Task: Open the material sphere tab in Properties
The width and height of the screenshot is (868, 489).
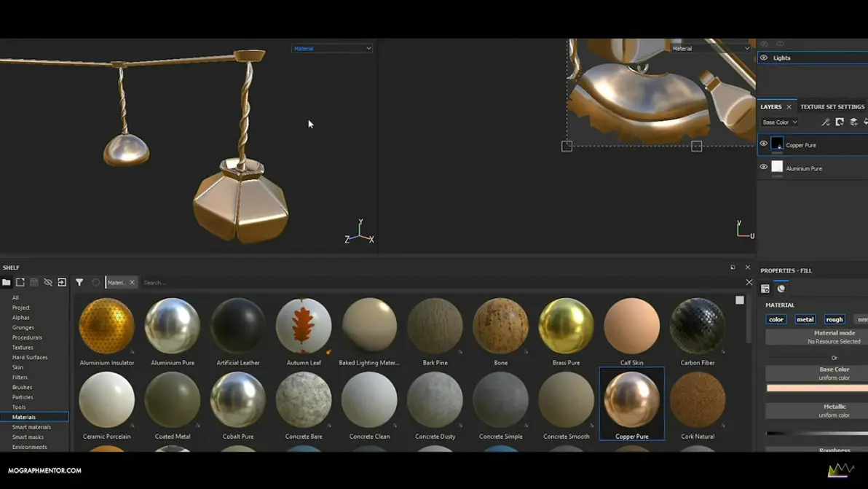Action: coord(781,289)
